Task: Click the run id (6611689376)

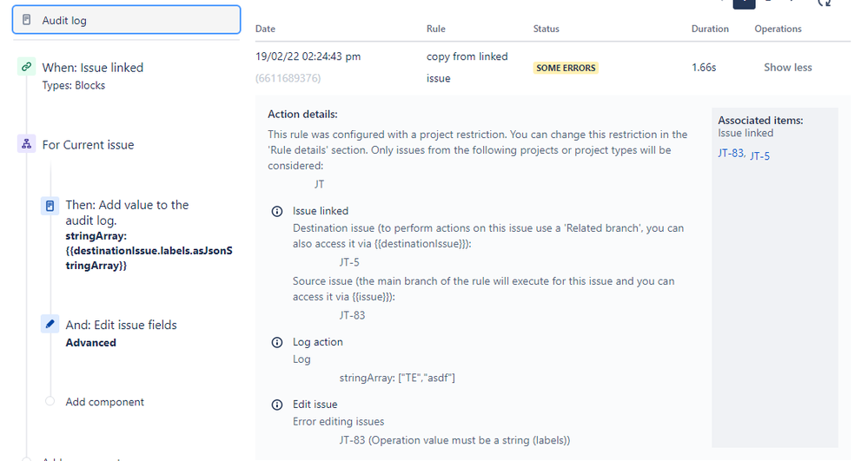Action: [x=288, y=78]
